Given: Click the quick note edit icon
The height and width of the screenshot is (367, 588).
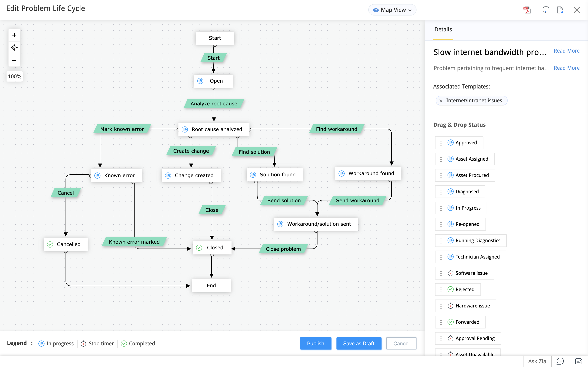Looking at the screenshot, I should 579,361.
